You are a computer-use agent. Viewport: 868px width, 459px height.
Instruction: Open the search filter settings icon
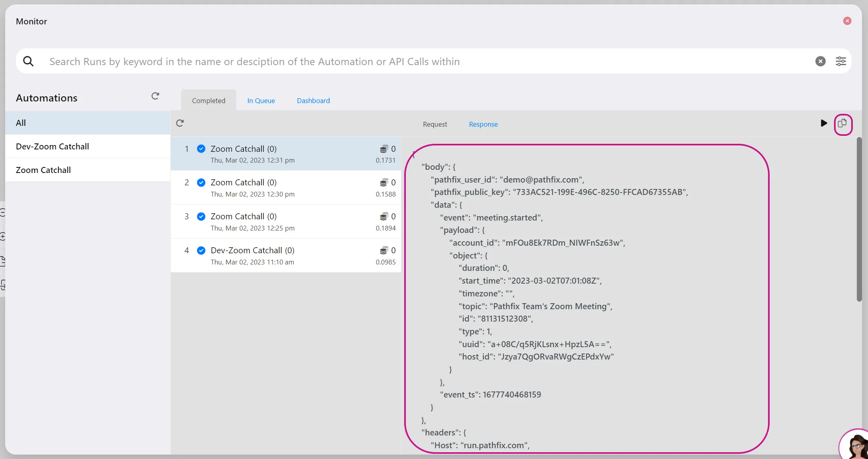[841, 61]
